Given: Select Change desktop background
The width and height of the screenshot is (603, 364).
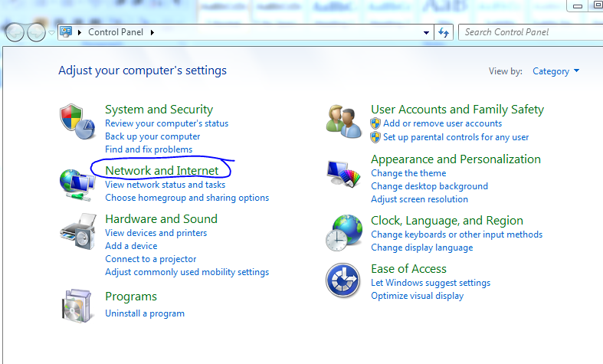Looking at the screenshot, I should [429, 186].
